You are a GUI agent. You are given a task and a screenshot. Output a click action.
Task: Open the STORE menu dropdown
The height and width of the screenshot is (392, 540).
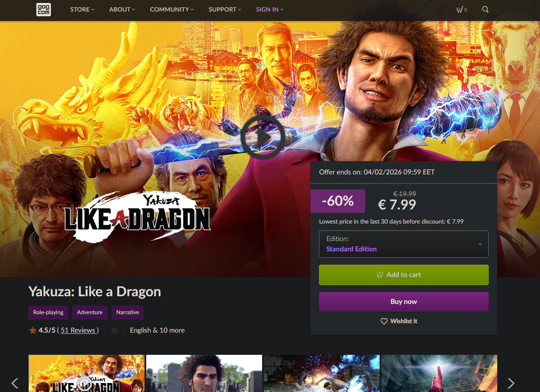(x=82, y=9)
